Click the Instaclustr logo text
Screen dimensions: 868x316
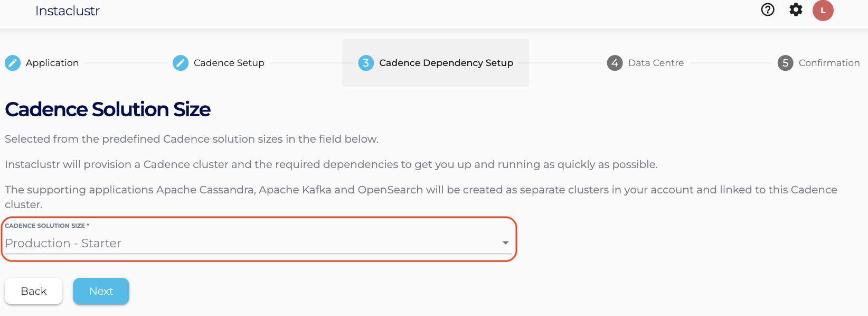click(x=68, y=11)
